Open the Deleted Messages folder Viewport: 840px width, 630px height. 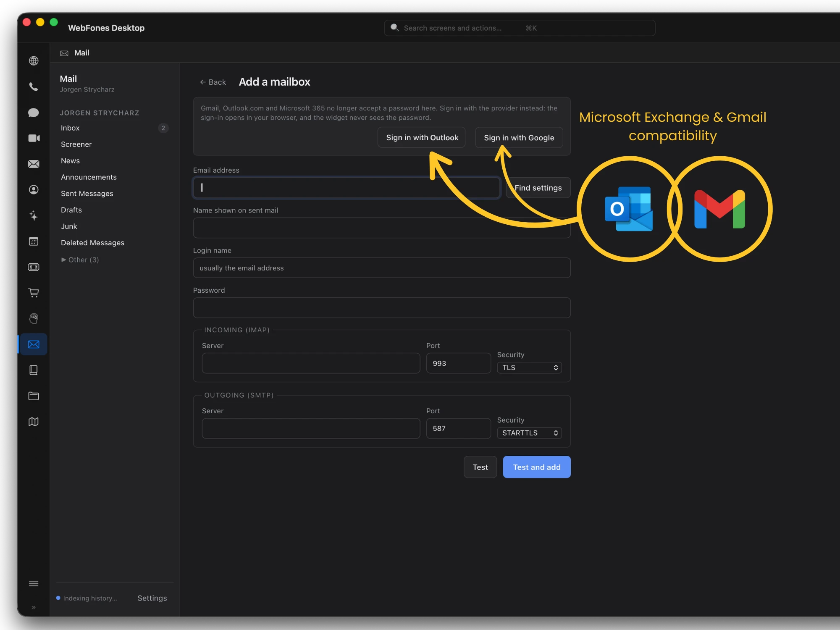pyautogui.click(x=114, y=243)
